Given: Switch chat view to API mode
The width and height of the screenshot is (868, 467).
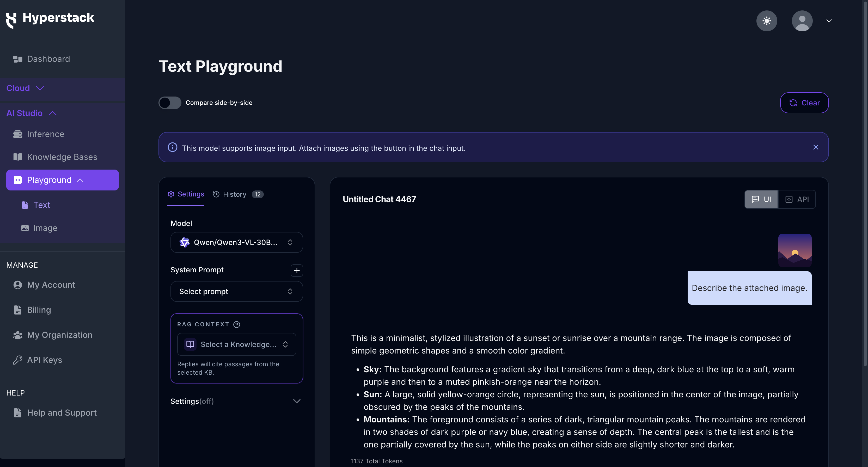Looking at the screenshot, I should (797, 199).
